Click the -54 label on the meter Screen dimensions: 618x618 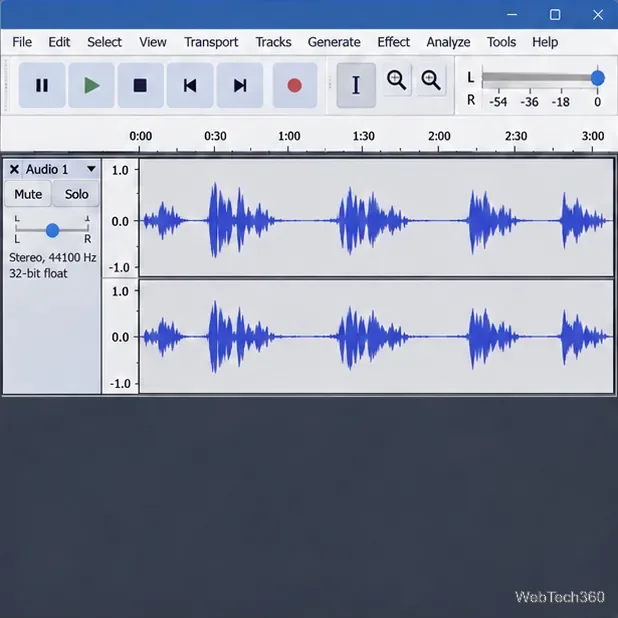coord(498,102)
